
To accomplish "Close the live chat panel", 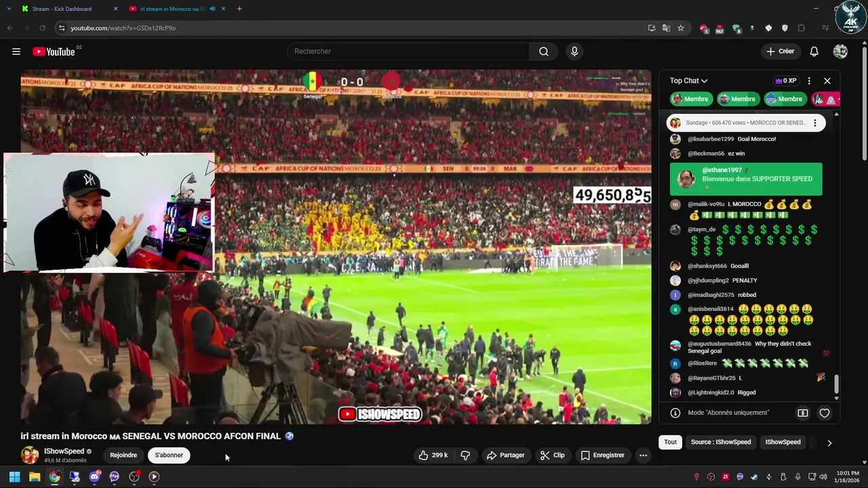I will (x=827, y=81).
